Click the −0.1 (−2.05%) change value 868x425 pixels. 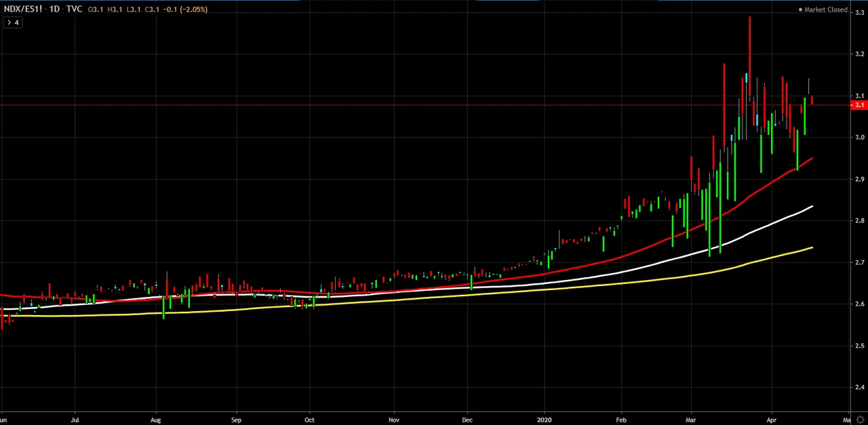pyautogui.click(x=186, y=9)
